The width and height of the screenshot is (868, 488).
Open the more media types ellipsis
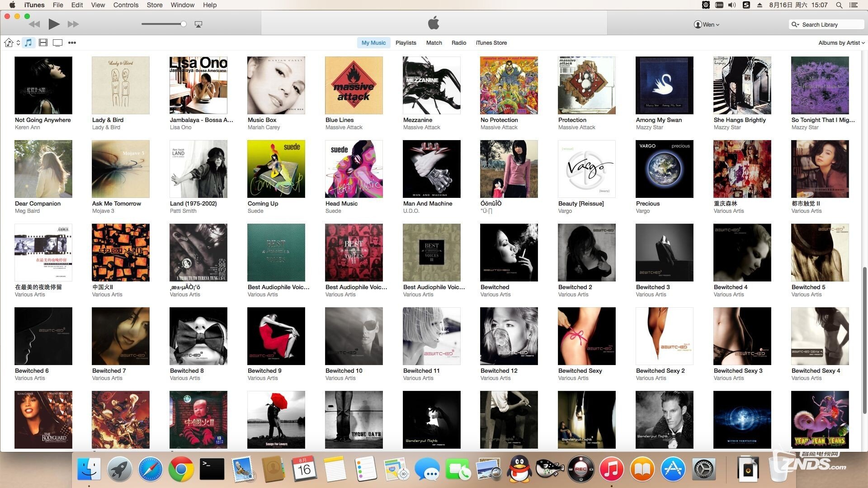[x=72, y=42]
